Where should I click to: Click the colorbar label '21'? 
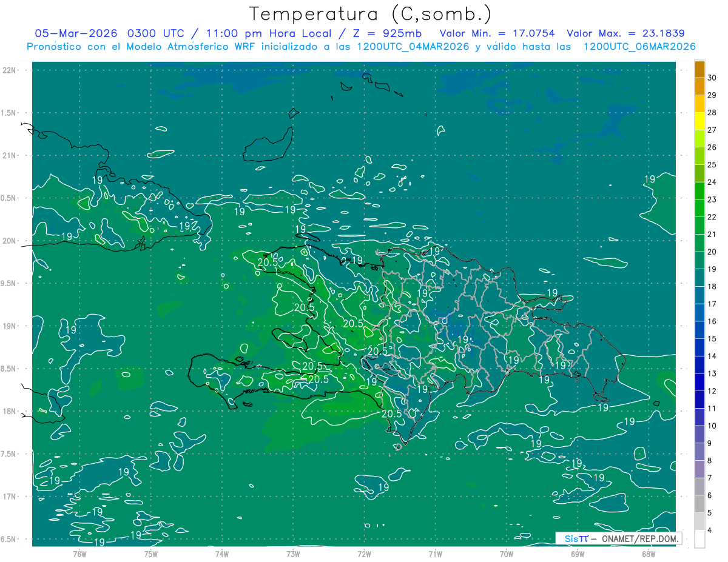pyautogui.click(x=712, y=235)
